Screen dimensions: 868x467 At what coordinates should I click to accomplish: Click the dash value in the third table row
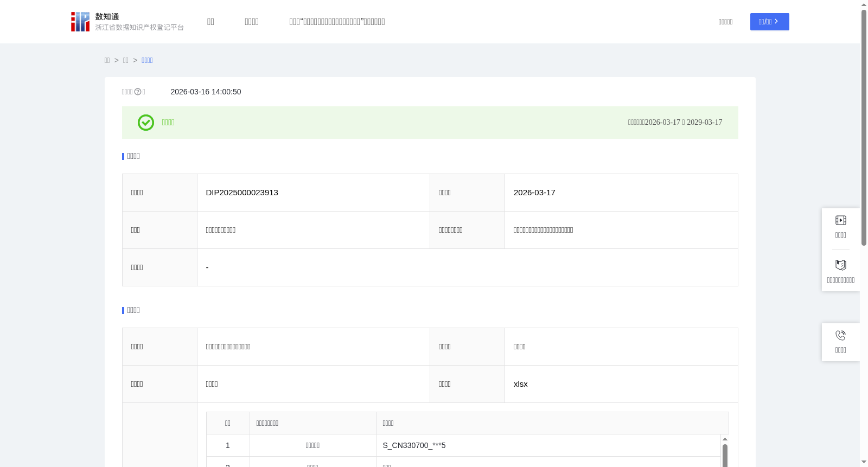(207, 267)
